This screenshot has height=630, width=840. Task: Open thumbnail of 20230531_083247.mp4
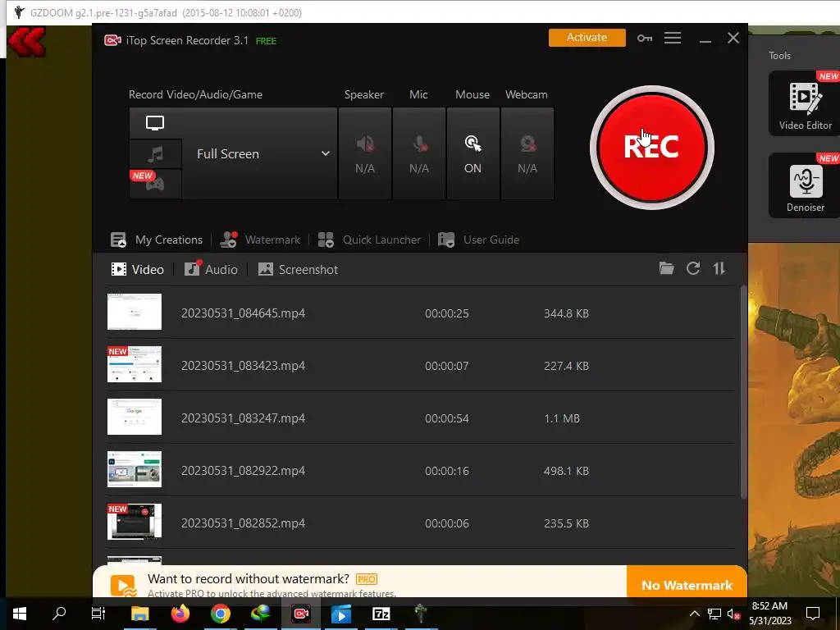tap(135, 417)
